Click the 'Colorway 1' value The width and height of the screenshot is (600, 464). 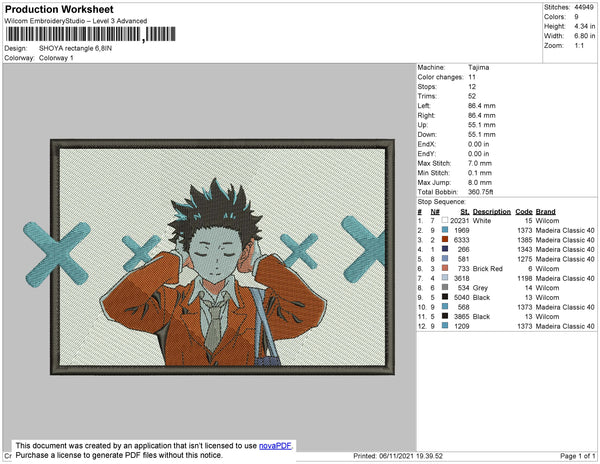[56, 58]
